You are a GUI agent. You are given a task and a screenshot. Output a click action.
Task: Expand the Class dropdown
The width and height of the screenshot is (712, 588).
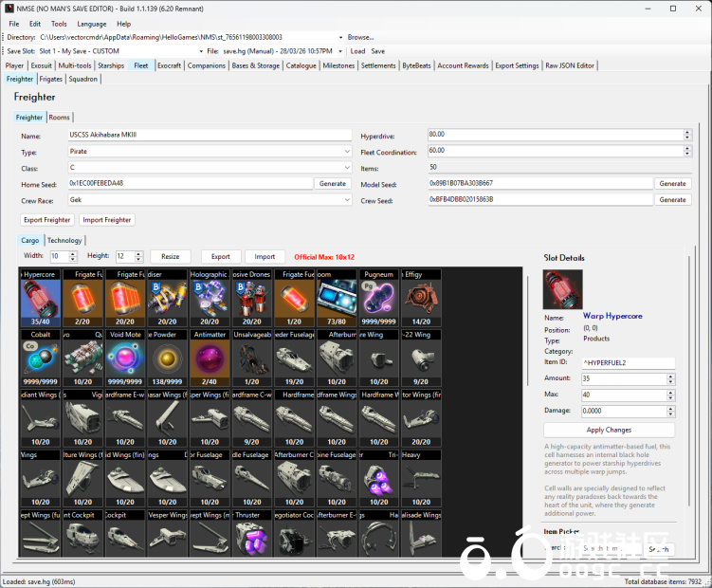click(x=210, y=168)
